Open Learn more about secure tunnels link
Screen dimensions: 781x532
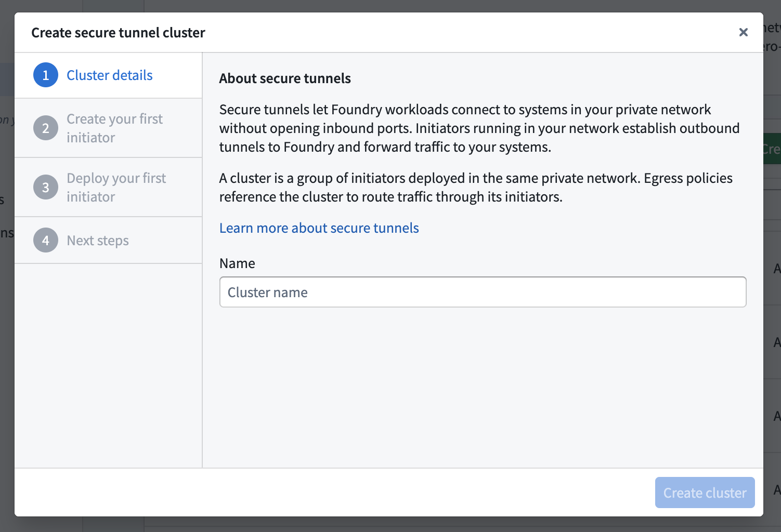coord(319,228)
